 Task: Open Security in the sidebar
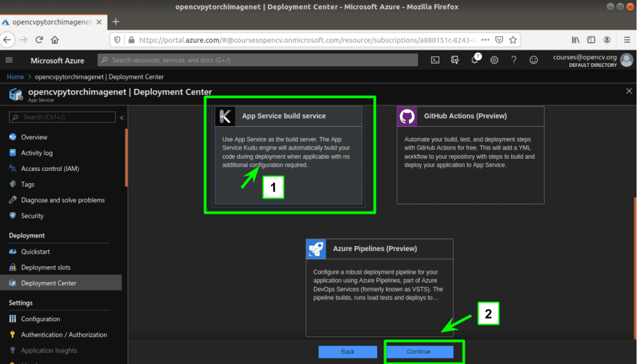pos(32,216)
